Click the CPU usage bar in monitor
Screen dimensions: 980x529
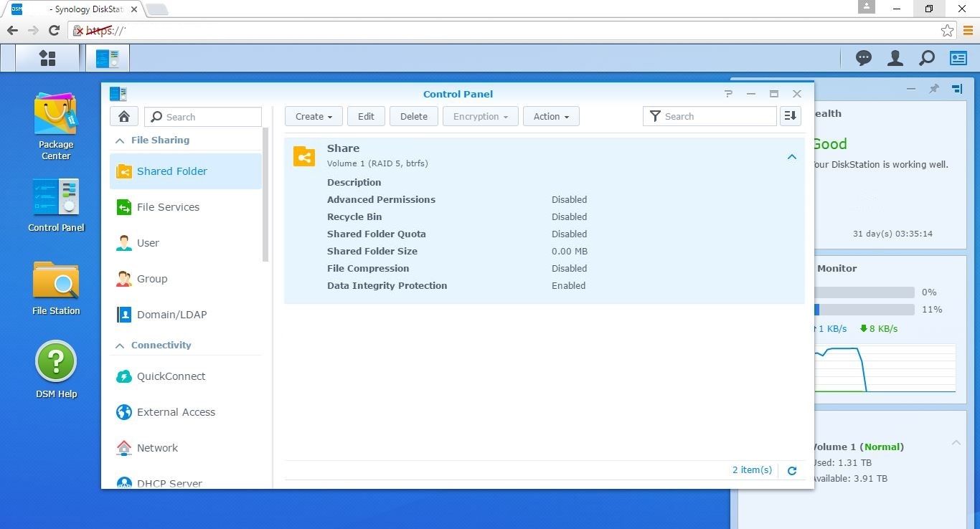click(864, 292)
